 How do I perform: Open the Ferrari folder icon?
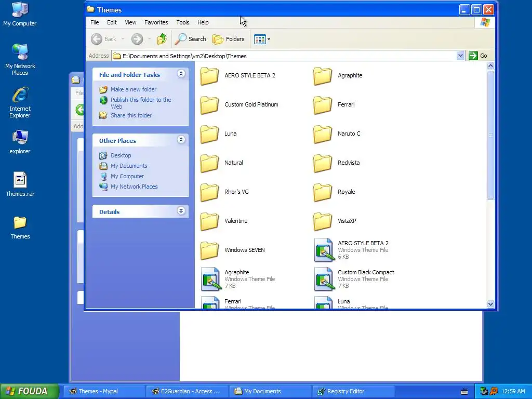(x=322, y=105)
